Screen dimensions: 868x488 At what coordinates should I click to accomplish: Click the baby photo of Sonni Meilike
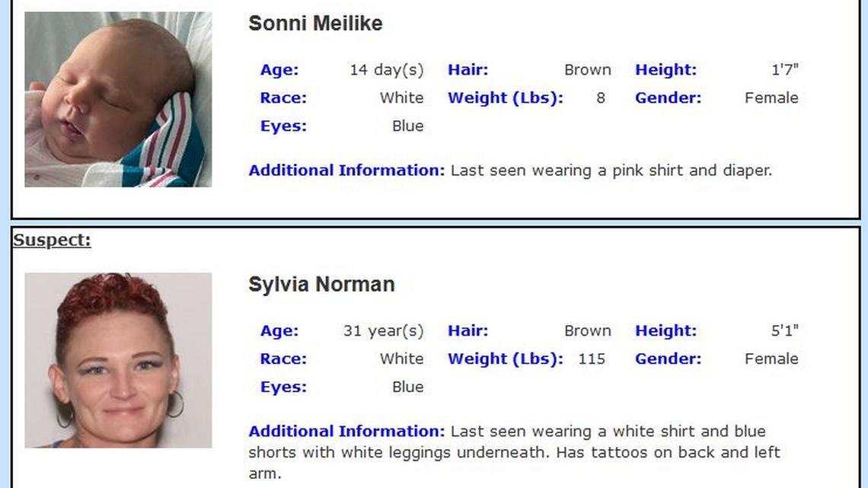(x=118, y=99)
